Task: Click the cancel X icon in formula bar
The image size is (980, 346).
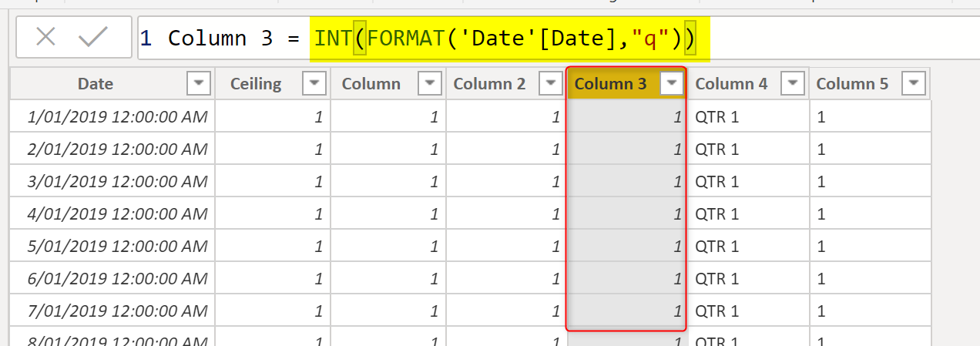Action: tap(45, 37)
